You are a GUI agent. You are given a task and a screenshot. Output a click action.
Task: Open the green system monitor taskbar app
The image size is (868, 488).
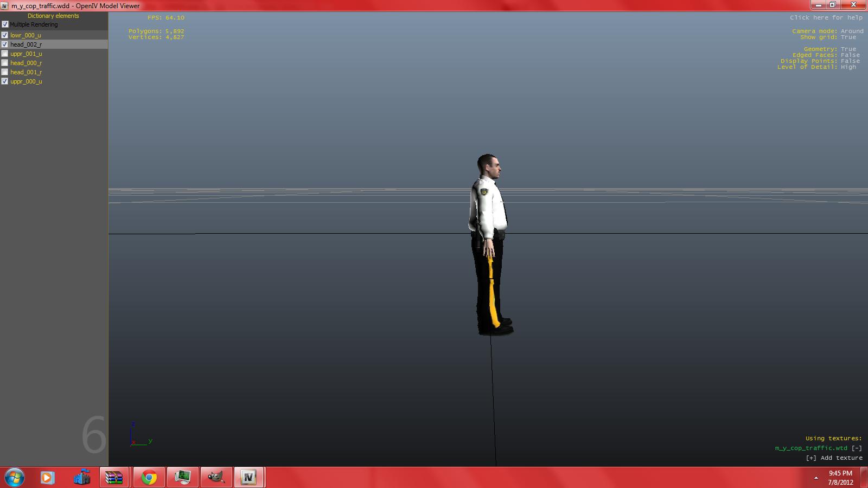click(183, 478)
